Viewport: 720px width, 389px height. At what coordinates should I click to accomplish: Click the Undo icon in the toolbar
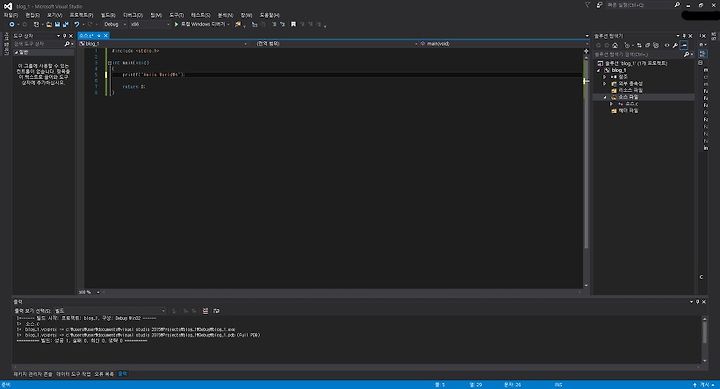coord(77,24)
